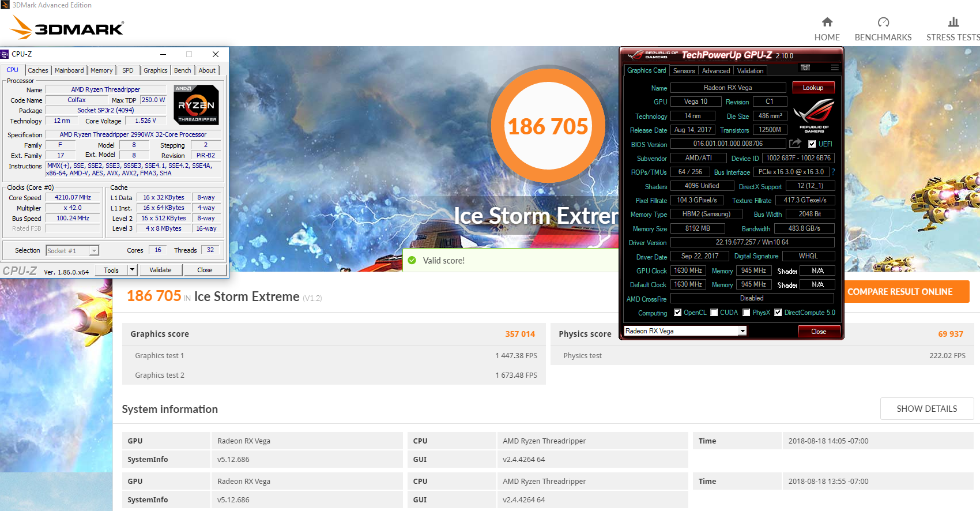The height and width of the screenshot is (511, 980).
Task: Click the BIOS export share icon in GPU-Z
Action: (796, 143)
